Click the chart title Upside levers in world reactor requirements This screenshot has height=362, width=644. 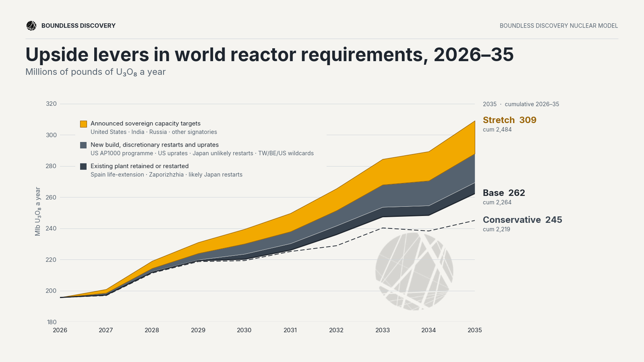point(269,54)
